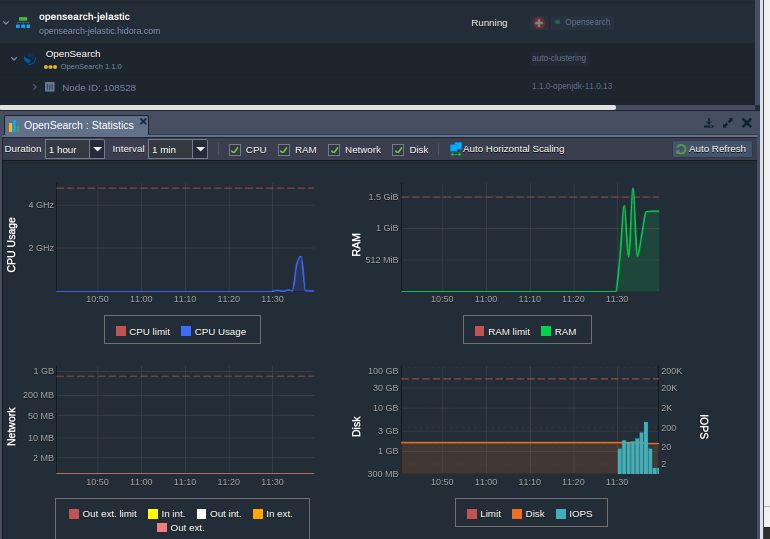Open the opensearch-jelastic.hidora.com link
Image resolution: width=770 pixels, height=539 pixels.
click(99, 31)
